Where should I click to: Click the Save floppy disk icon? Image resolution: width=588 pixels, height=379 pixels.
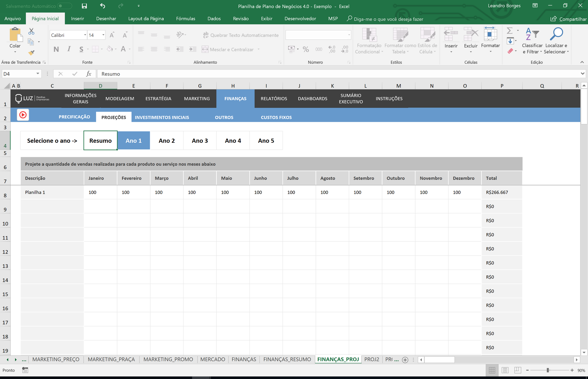(84, 6)
